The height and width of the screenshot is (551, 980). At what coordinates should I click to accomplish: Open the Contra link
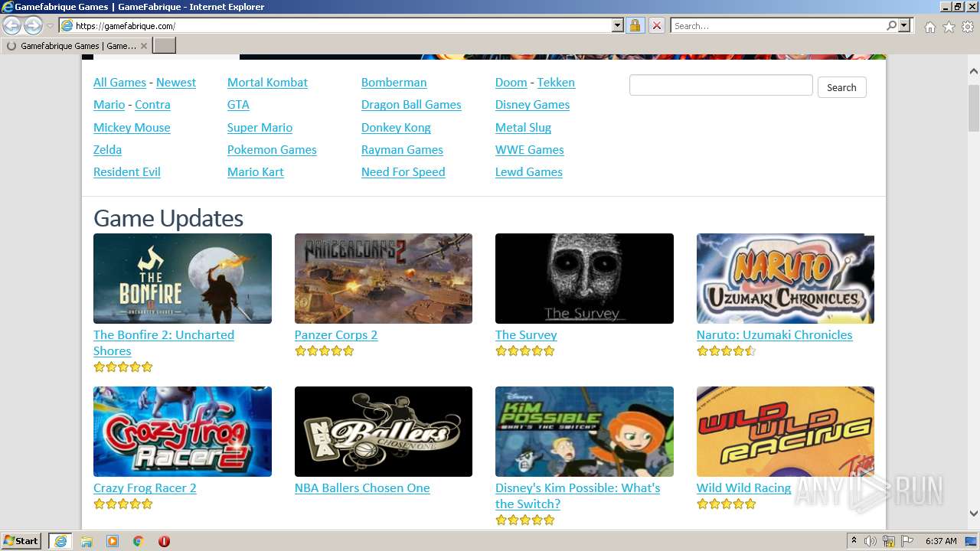152,105
